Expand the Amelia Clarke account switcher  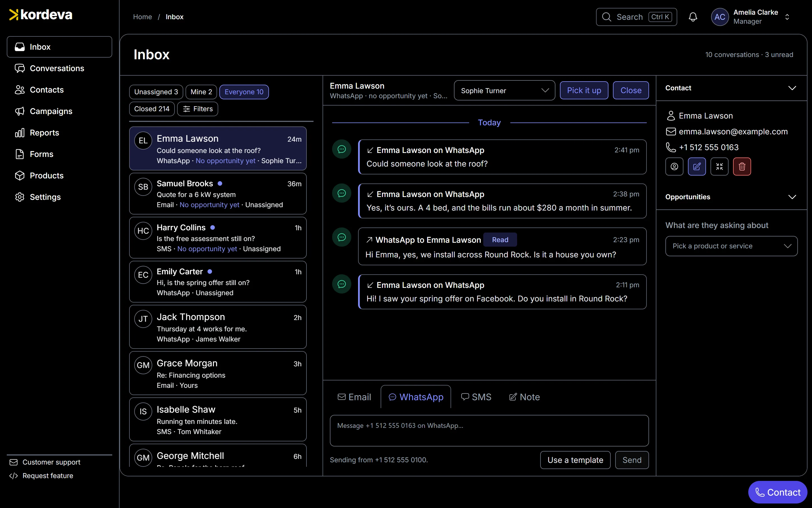[x=787, y=17]
